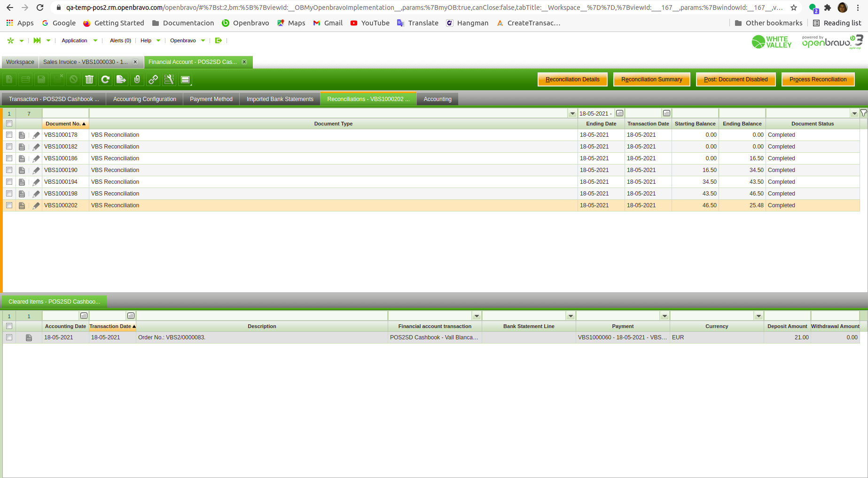Screen dimensions: 868x478
Task: Open the Payment Method tab
Action: 211,99
